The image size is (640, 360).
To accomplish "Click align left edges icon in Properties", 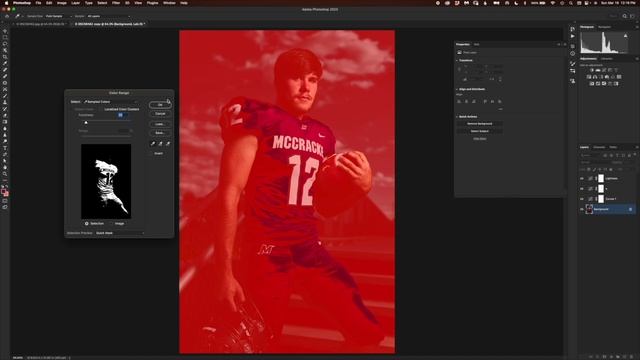I will [459, 101].
